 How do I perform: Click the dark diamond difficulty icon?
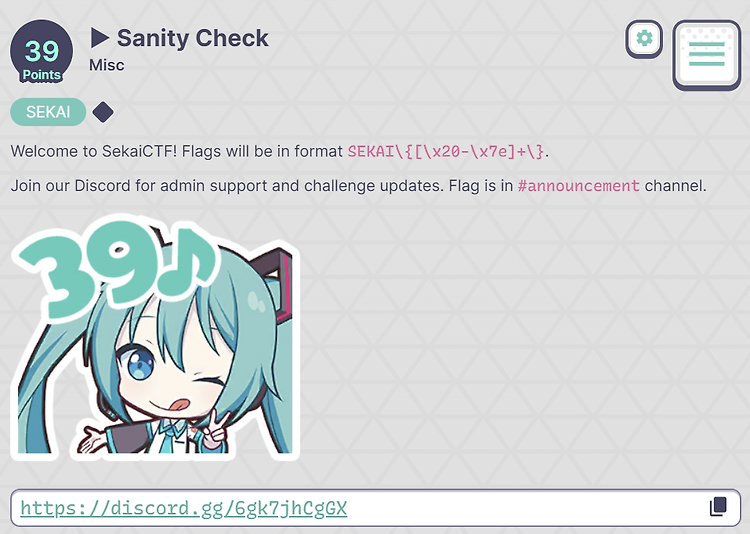point(103,112)
